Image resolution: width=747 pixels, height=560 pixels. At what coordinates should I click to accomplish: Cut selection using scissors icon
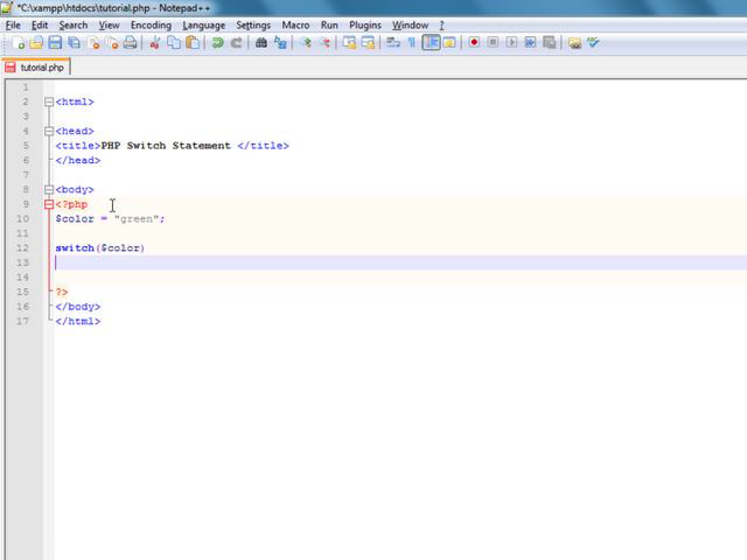(155, 43)
